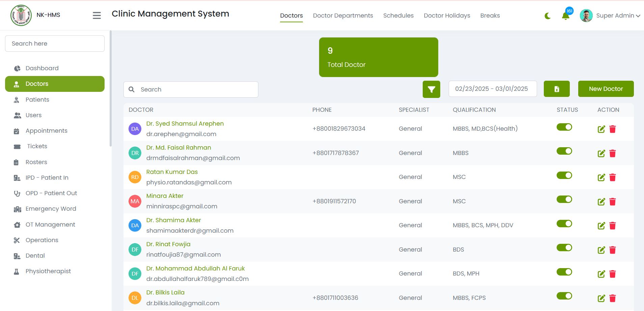Click the New Doctor button

[606, 89]
